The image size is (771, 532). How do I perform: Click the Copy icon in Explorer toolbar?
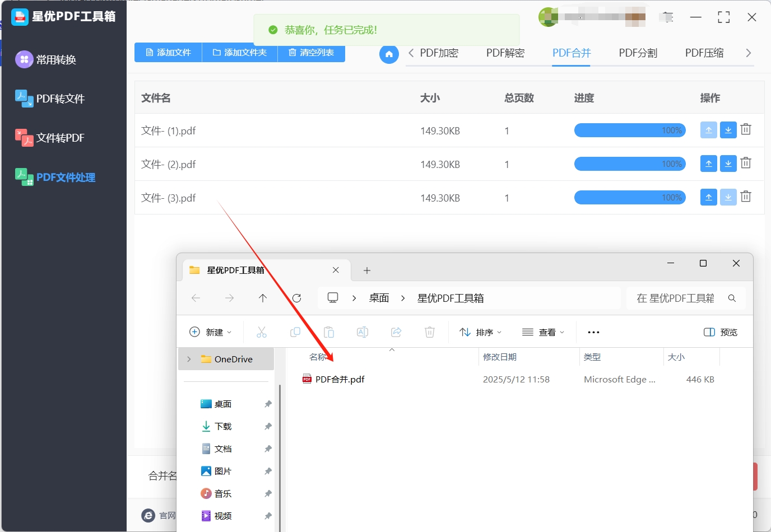tap(295, 332)
